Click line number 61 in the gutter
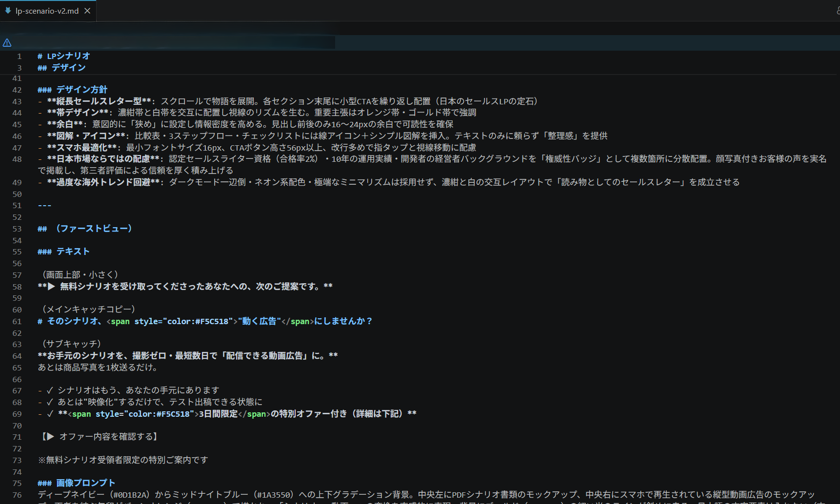This screenshot has width=840, height=504. click(17, 321)
